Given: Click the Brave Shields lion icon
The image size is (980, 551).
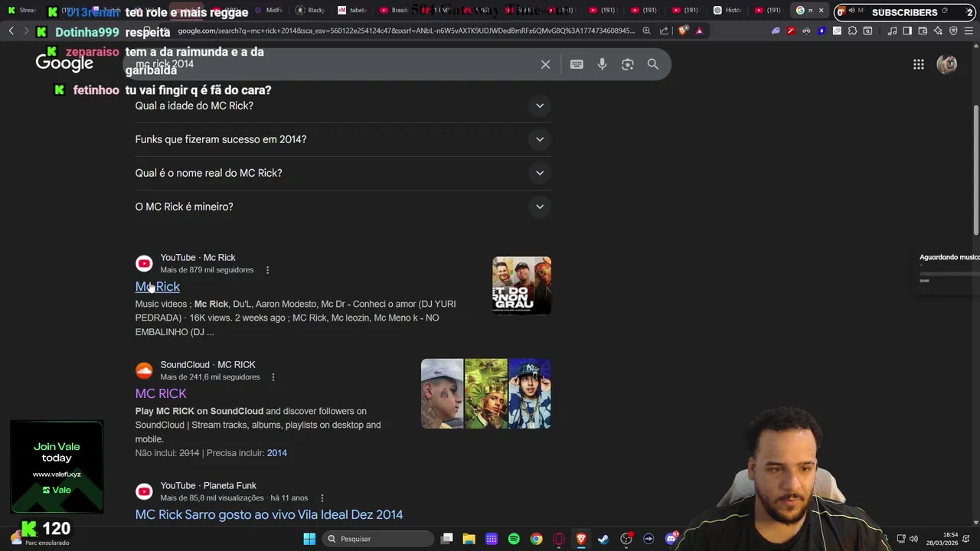Looking at the screenshot, I should 682,31.
